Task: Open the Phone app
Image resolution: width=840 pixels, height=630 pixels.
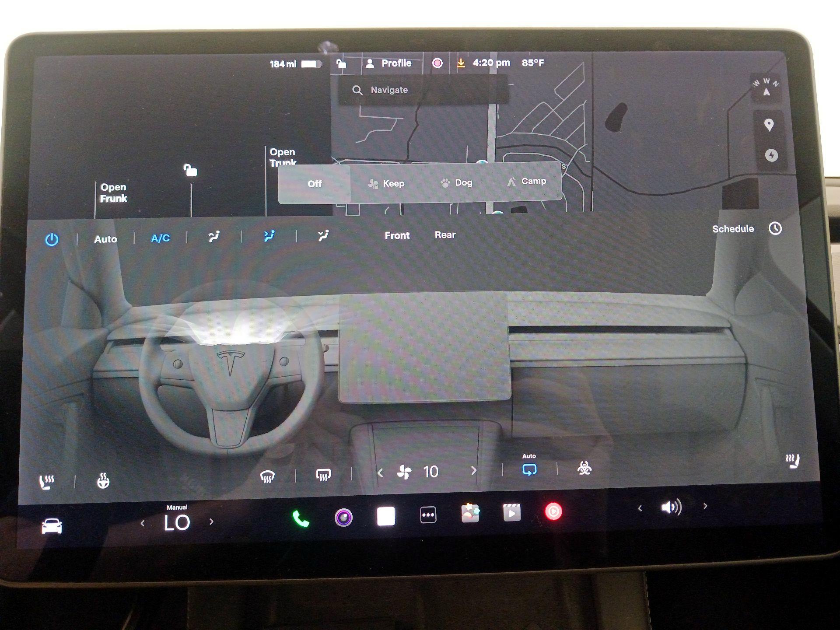Action: (x=301, y=519)
